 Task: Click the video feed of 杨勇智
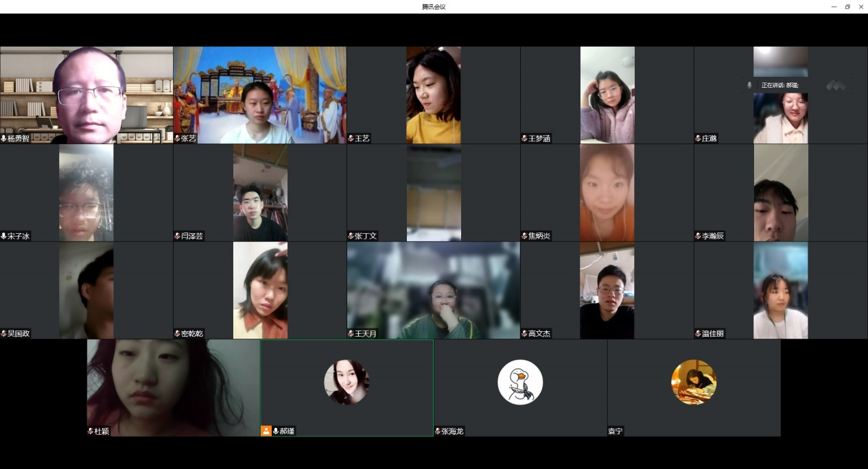click(86, 95)
